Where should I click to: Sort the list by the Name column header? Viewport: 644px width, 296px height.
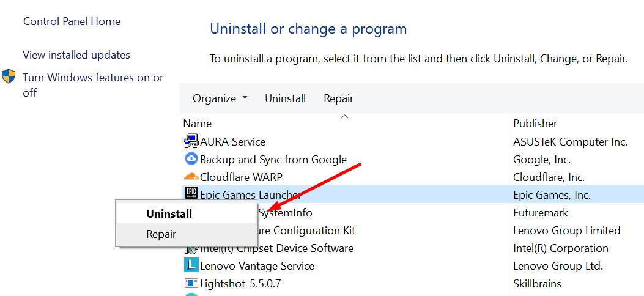[x=198, y=124]
